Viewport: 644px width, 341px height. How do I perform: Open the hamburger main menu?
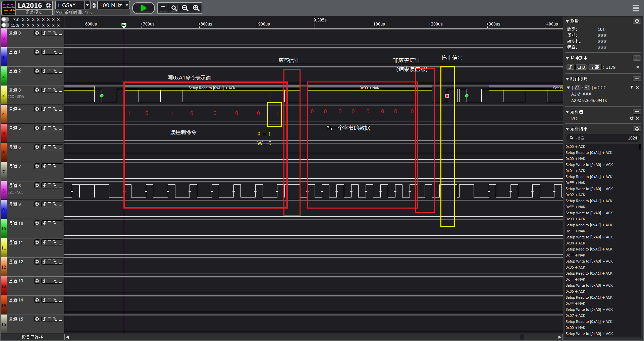[636, 8]
